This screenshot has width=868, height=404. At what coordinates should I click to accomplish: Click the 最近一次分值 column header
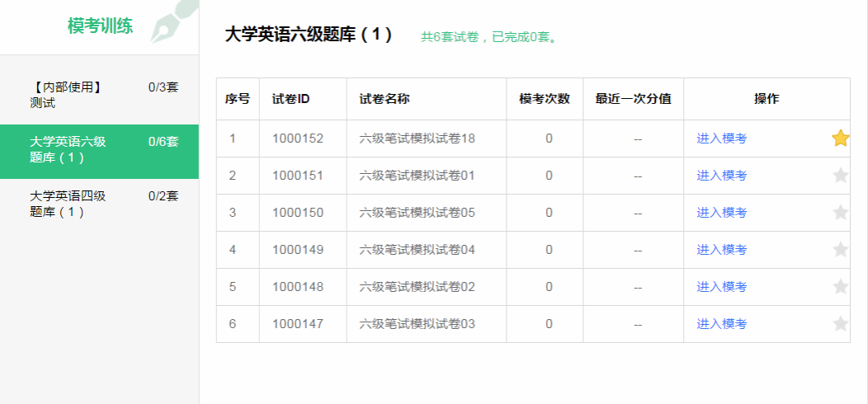coord(633,99)
